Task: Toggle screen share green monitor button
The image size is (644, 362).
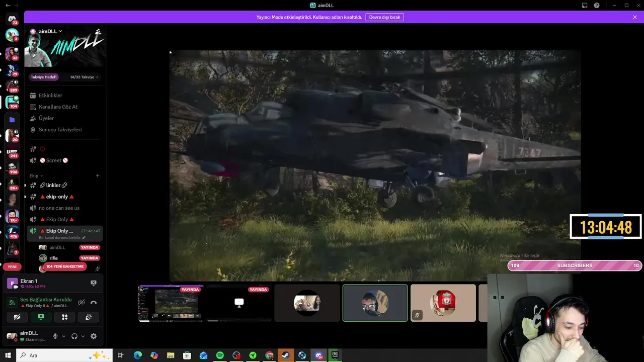Action: [41, 317]
